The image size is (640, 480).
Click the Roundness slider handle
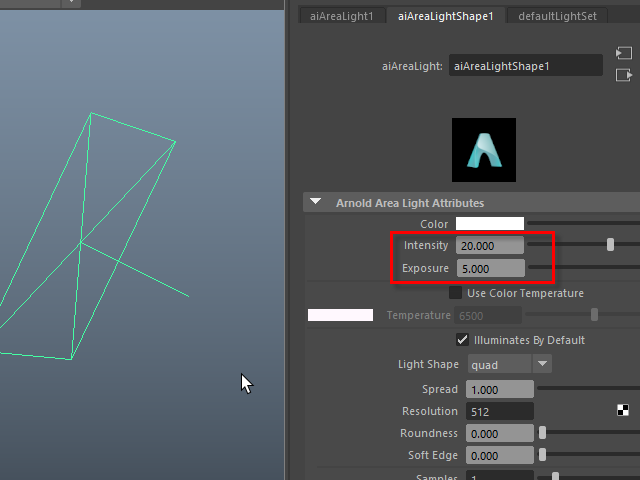click(543, 433)
